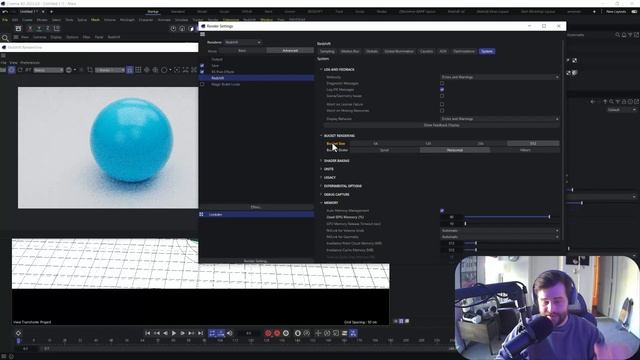Toggle the Y axis lock icon
The height and width of the screenshot is (360, 640).
pyautogui.click(x=39, y=28)
